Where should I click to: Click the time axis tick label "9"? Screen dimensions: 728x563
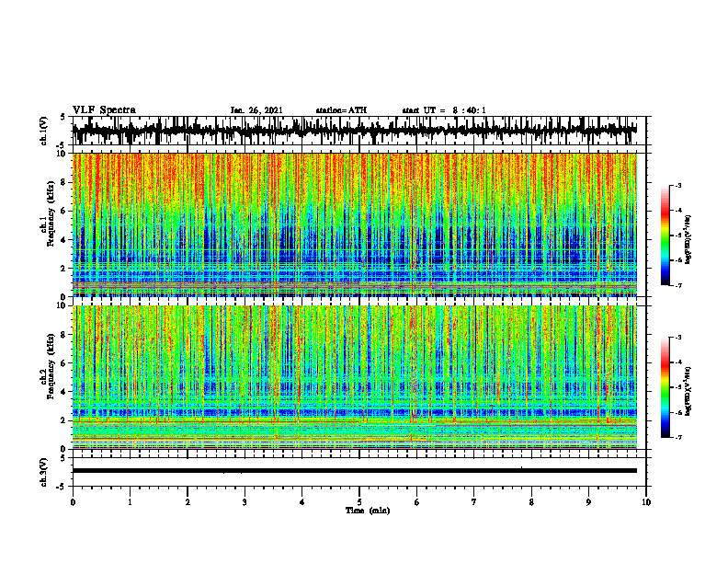(588, 502)
